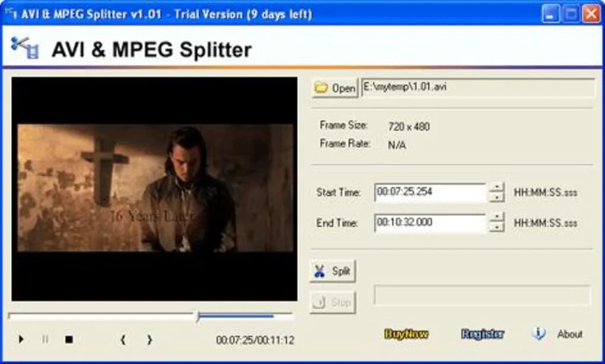Click the empty split progress bar

(482, 295)
